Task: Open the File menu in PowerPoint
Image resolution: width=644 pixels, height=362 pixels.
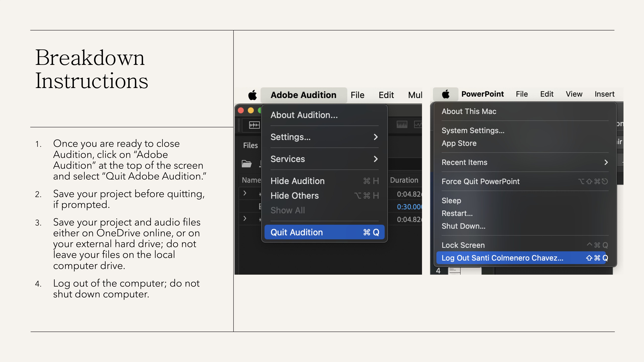Action: pyautogui.click(x=522, y=94)
